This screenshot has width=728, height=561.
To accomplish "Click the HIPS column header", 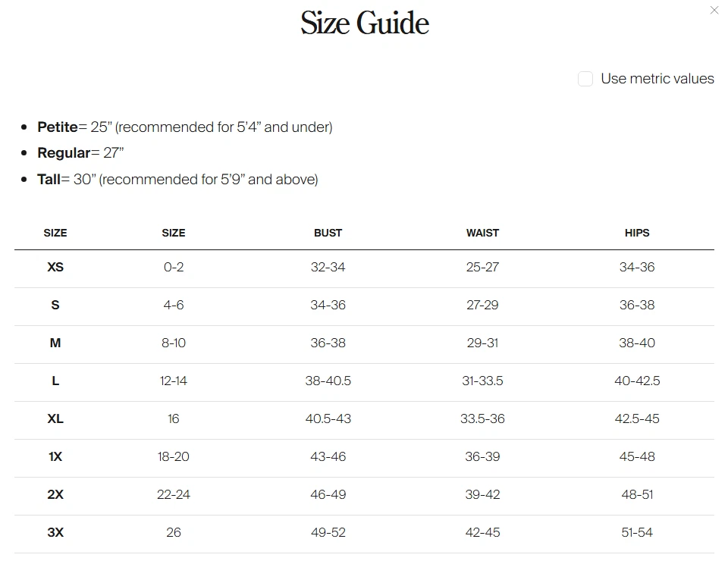I will click(x=637, y=233).
